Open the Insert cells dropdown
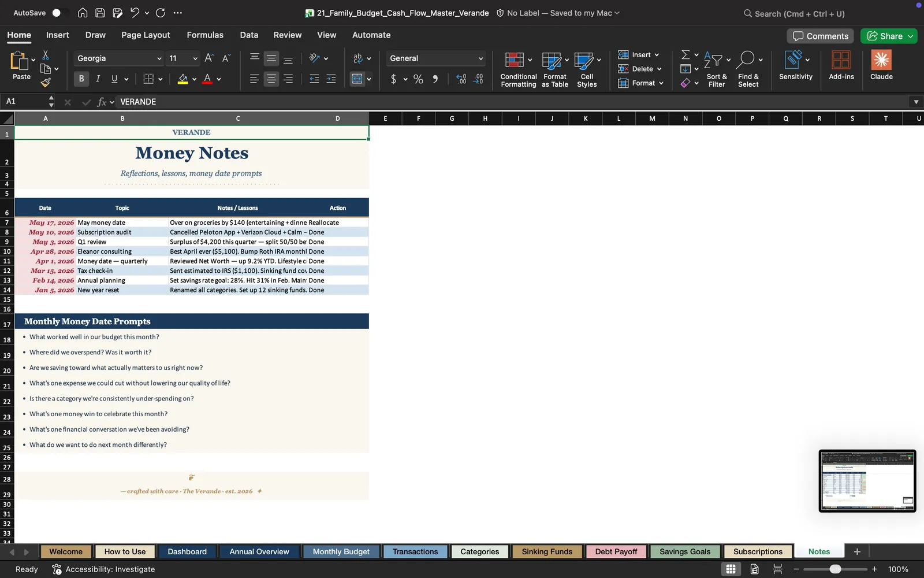924x578 pixels. [x=657, y=55]
